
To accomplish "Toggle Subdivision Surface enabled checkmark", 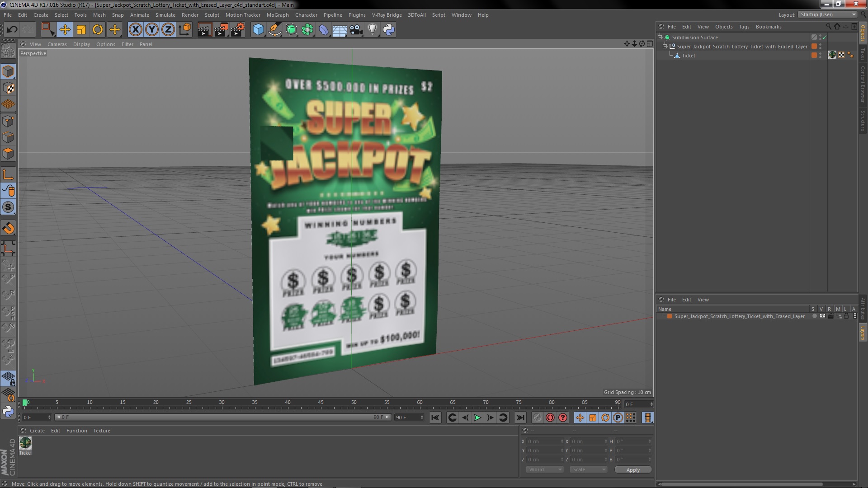I will [825, 38].
